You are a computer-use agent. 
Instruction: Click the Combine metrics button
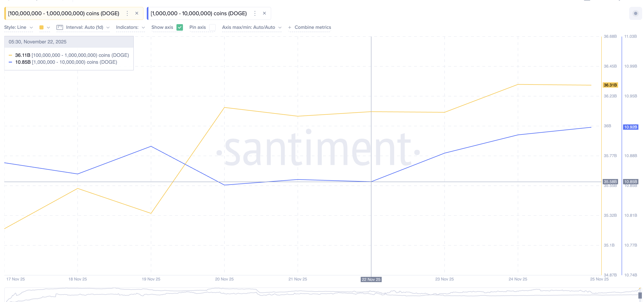tap(310, 27)
